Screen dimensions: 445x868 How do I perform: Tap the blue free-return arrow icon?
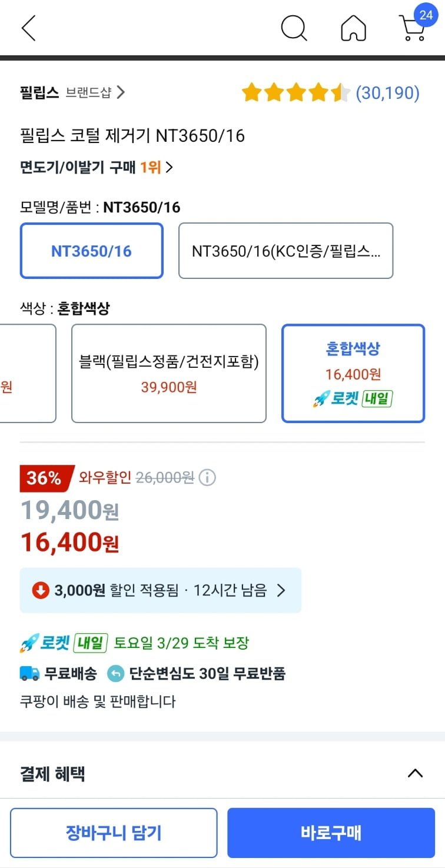coord(116,674)
